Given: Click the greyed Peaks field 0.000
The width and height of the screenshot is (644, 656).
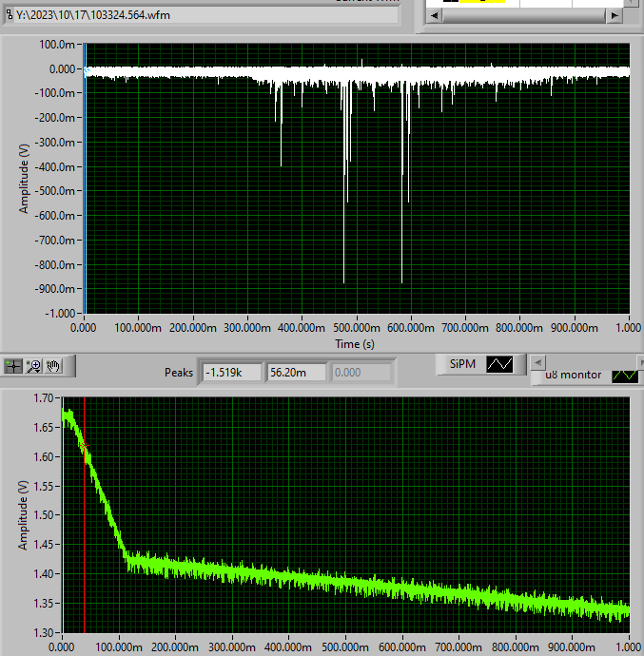Looking at the screenshot, I should (361, 373).
